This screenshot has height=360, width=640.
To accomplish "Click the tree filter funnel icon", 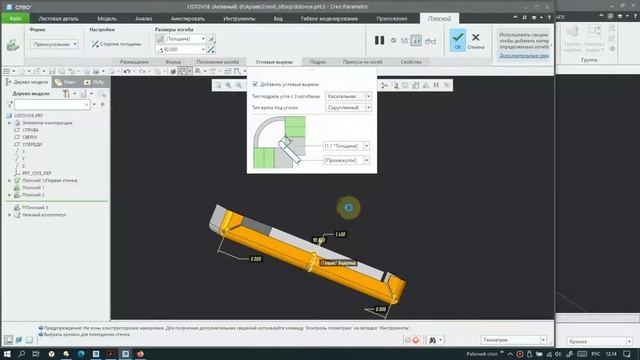I will pos(9,105).
